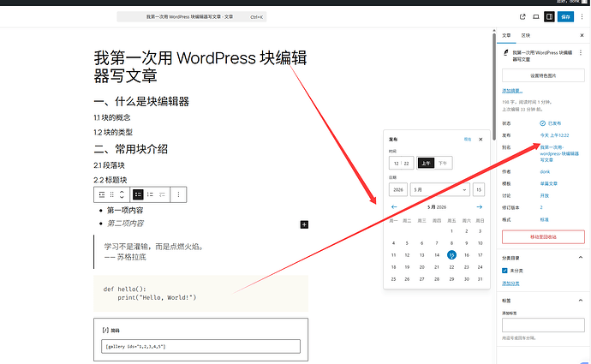Go to next month in calendar
The image size is (591, 364).
[480, 207]
